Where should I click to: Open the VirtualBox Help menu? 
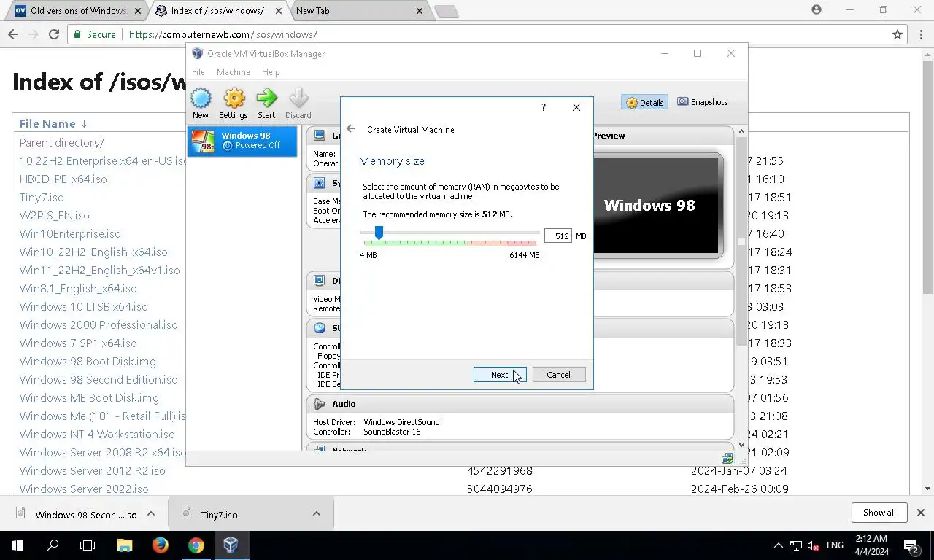(x=271, y=72)
